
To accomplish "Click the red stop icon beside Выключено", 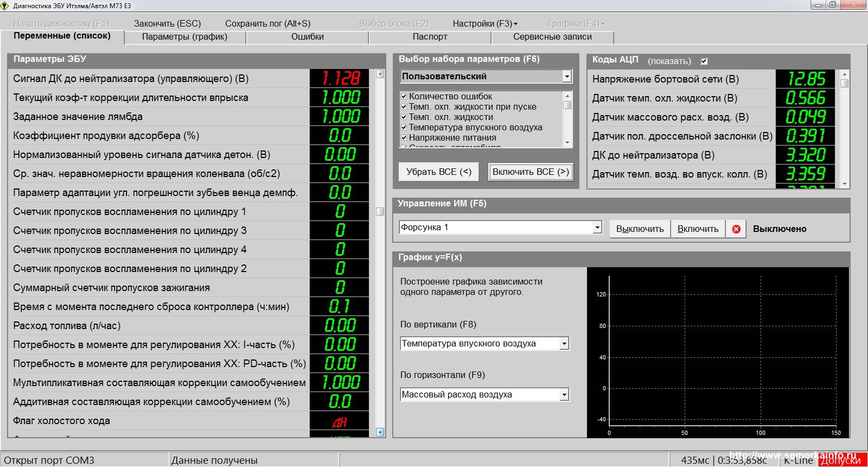I will click(x=736, y=229).
